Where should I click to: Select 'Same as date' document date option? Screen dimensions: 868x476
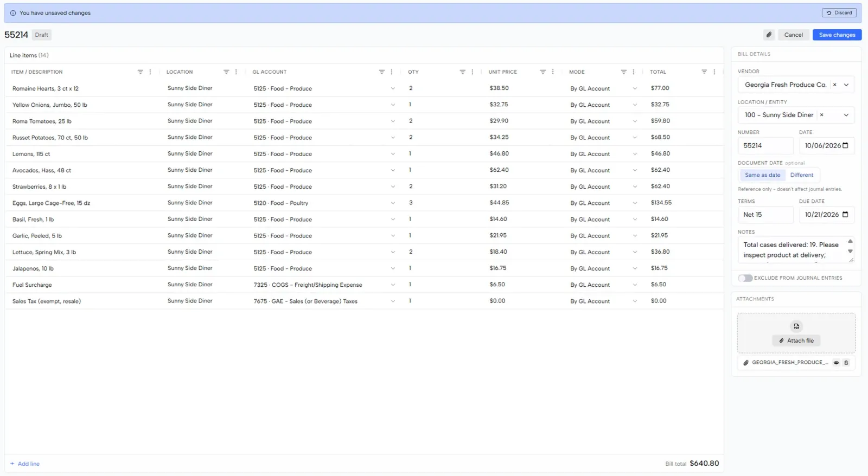click(x=762, y=175)
